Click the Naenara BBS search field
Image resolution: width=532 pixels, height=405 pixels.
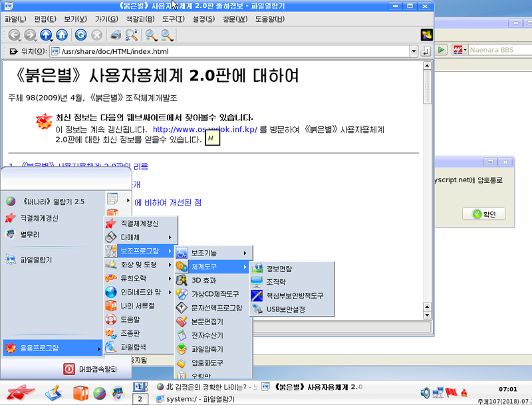pyautogui.click(x=501, y=50)
